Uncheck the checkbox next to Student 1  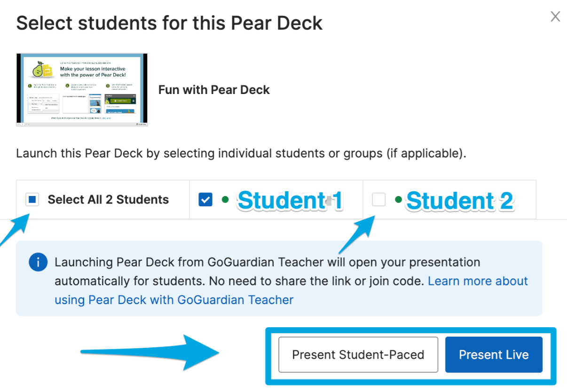[x=205, y=199]
